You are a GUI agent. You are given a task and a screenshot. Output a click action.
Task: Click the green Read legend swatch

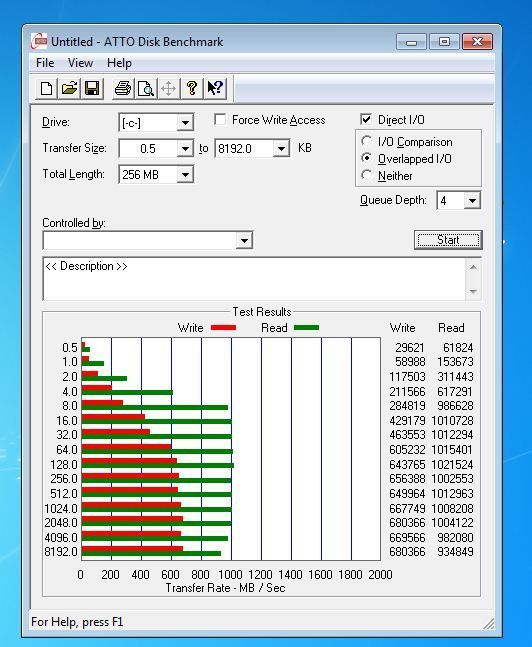coord(306,328)
